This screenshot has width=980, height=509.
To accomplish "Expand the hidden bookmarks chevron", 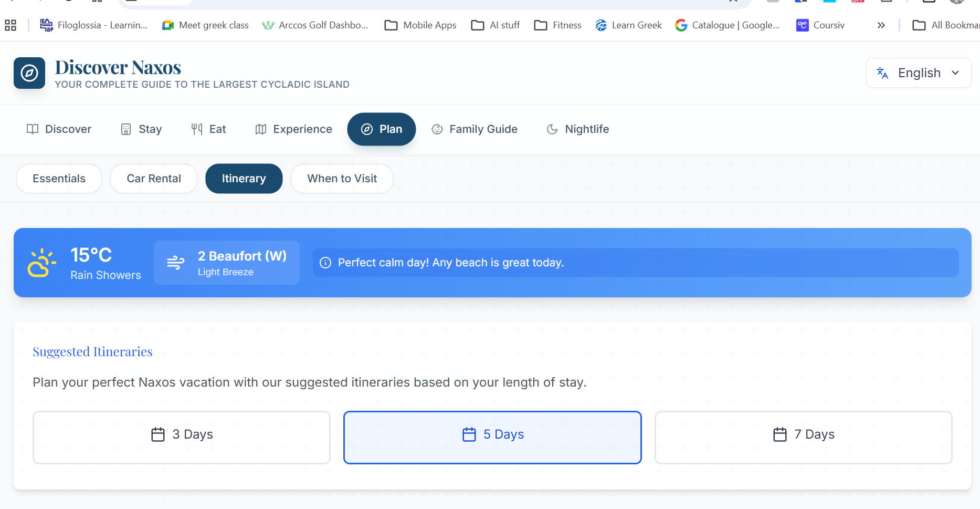I will 881,25.
